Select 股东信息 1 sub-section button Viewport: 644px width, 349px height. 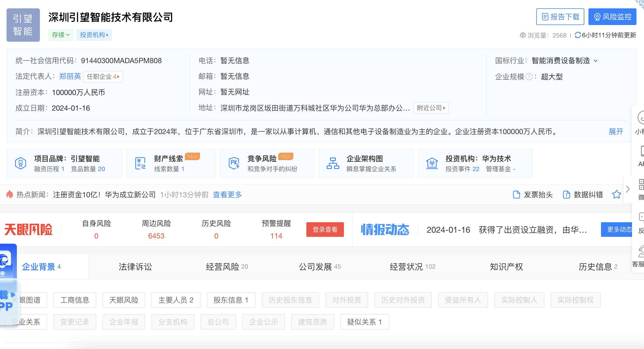(231, 300)
